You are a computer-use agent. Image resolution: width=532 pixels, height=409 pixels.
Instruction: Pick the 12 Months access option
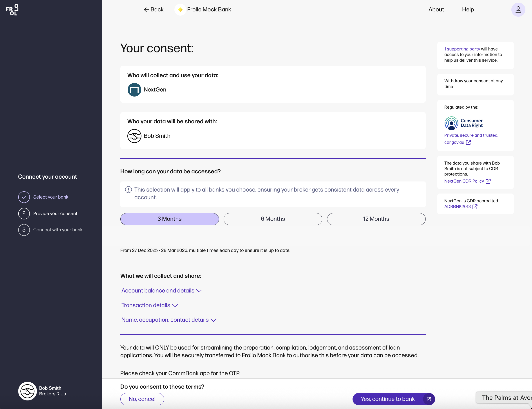[376, 219]
